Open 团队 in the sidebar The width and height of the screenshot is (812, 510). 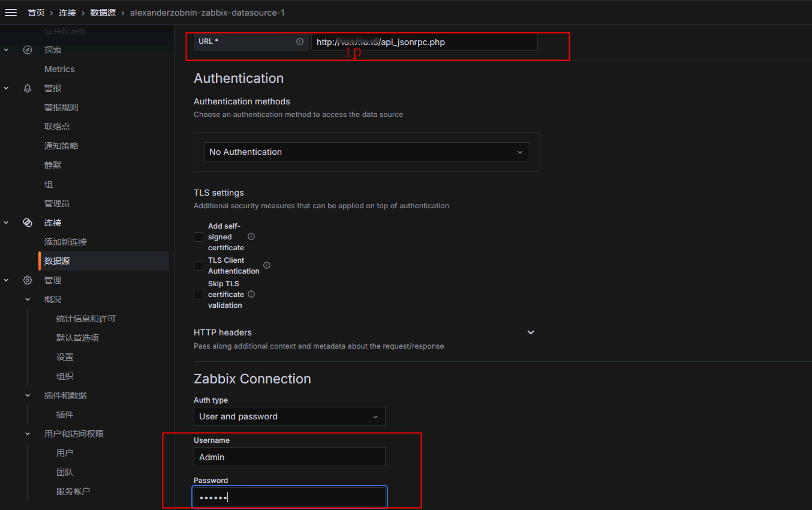[65, 472]
